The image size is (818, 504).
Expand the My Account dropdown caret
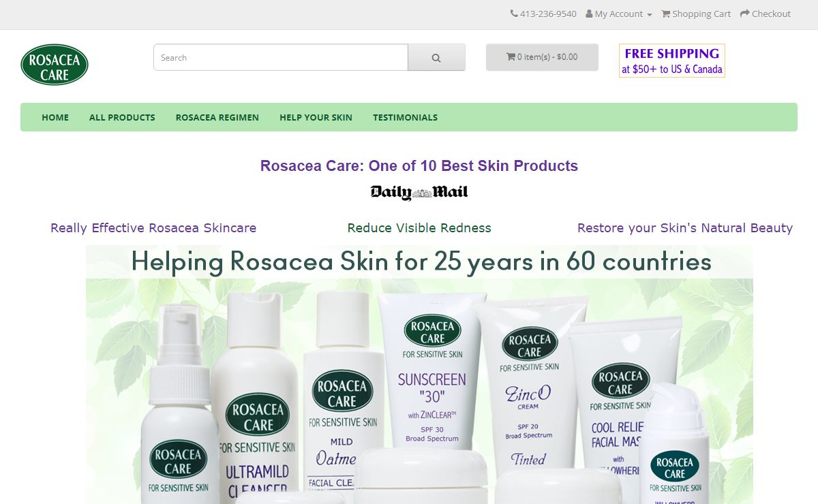(x=650, y=15)
